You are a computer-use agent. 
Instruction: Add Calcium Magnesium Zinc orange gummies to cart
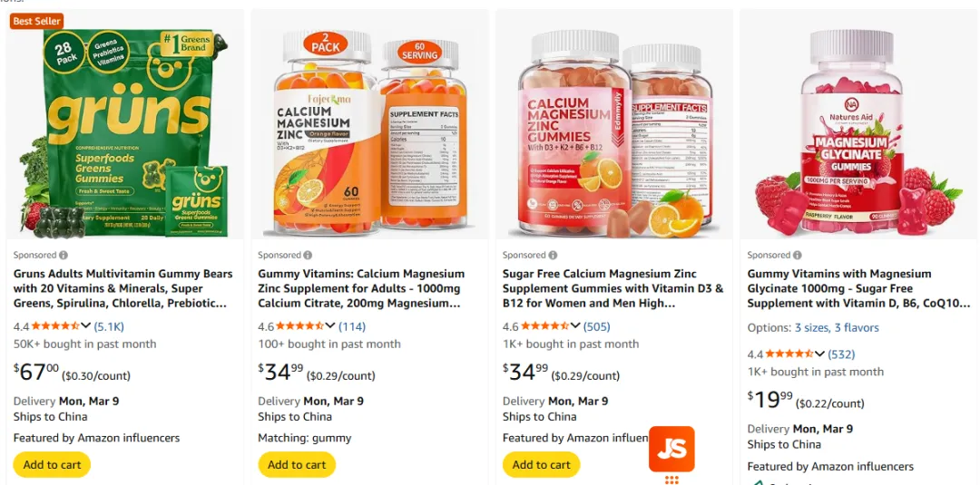click(x=297, y=464)
